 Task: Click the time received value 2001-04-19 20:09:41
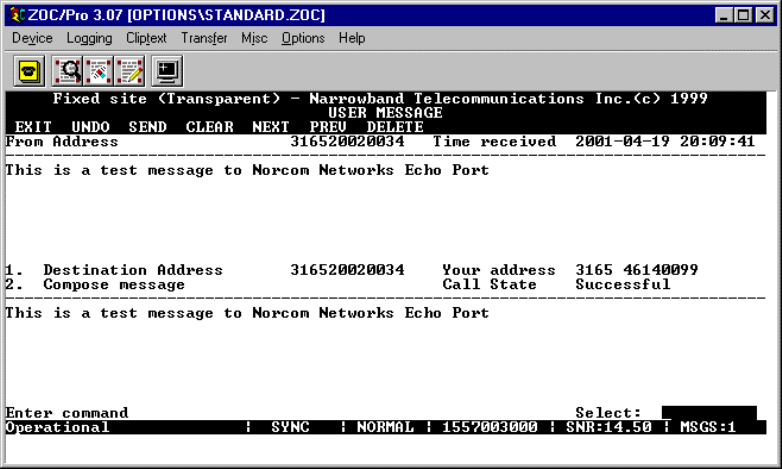click(665, 142)
